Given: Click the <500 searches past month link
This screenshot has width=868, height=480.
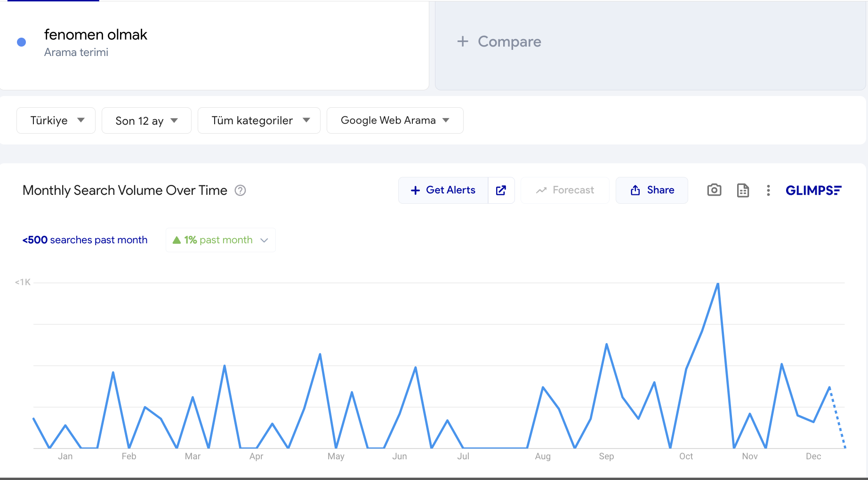Looking at the screenshot, I should click(85, 240).
